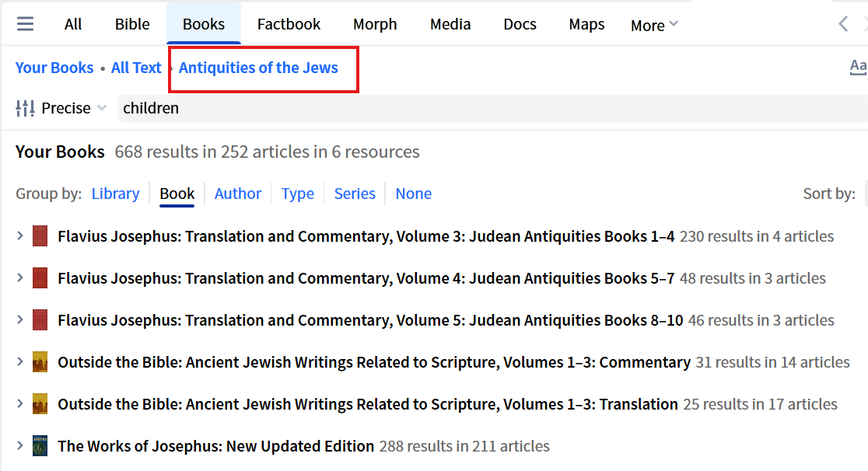
Task: Open the text size Aa icon
Action: click(859, 68)
